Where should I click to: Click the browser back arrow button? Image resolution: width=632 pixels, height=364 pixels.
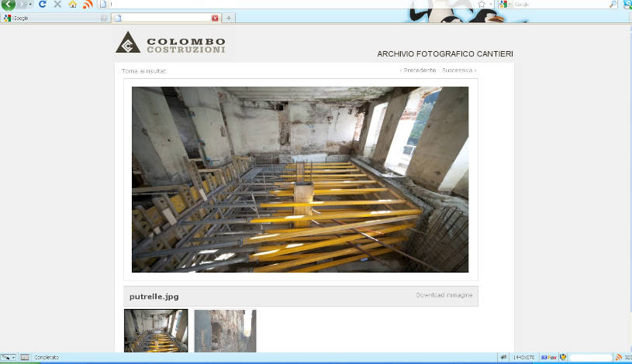click(x=8, y=5)
